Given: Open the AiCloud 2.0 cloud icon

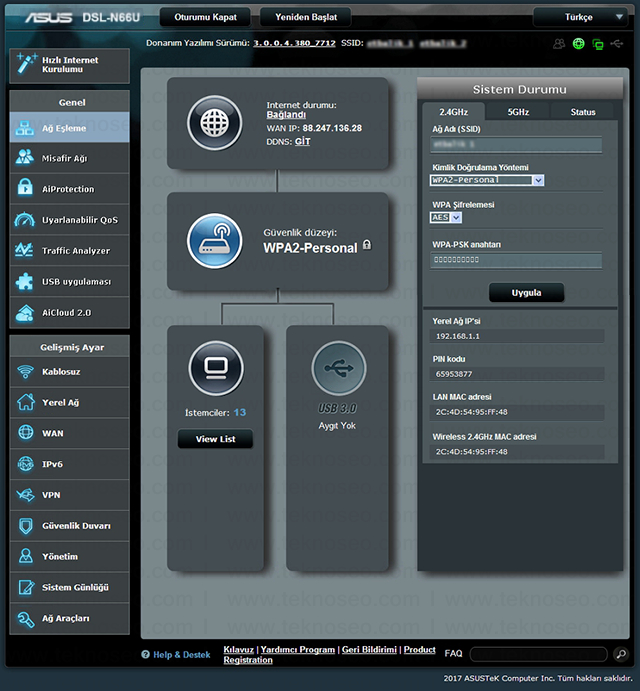Looking at the screenshot, I should (x=25, y=312).
